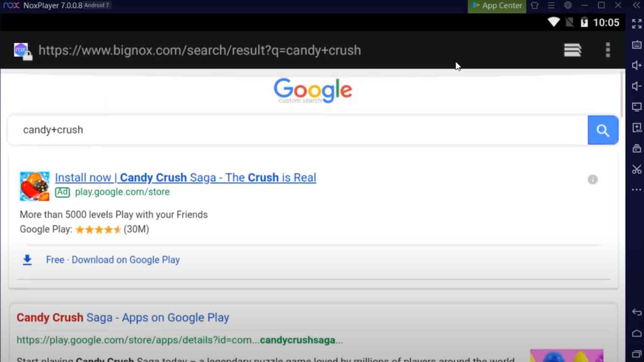
Task: Open the browser three-dot overflow menu
Action: coord(608,50)
